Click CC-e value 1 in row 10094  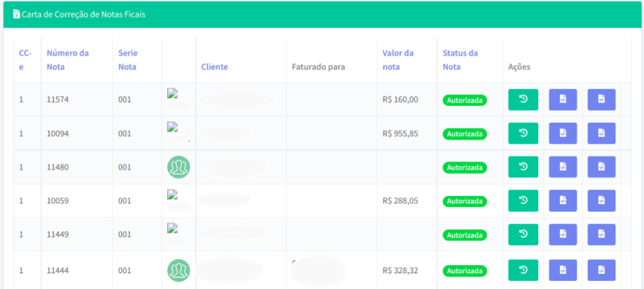tap(21, 133)
